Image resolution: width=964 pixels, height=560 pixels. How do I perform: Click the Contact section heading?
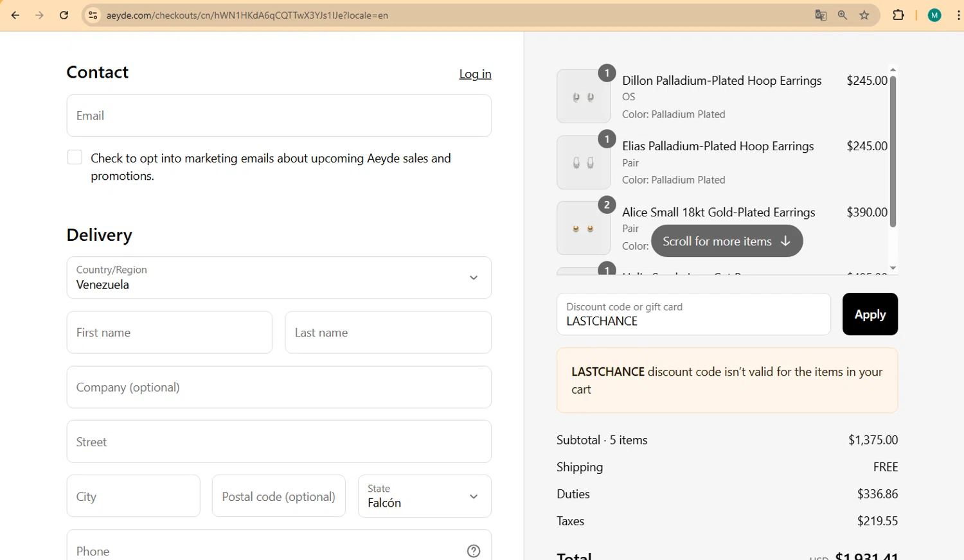click(98, 72)
